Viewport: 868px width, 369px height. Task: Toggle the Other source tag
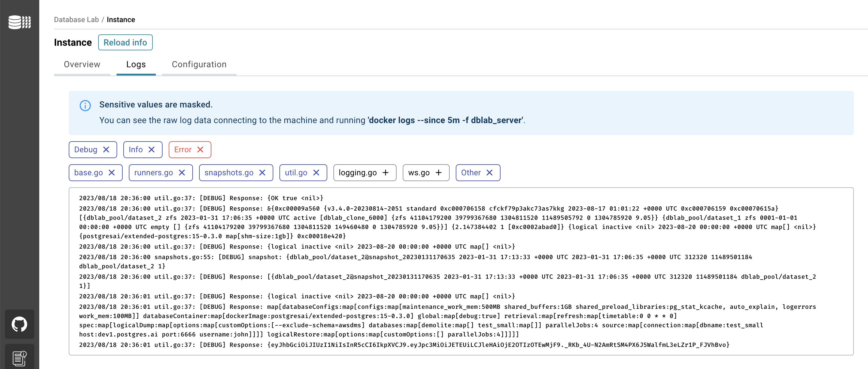[x=478, y=173]
